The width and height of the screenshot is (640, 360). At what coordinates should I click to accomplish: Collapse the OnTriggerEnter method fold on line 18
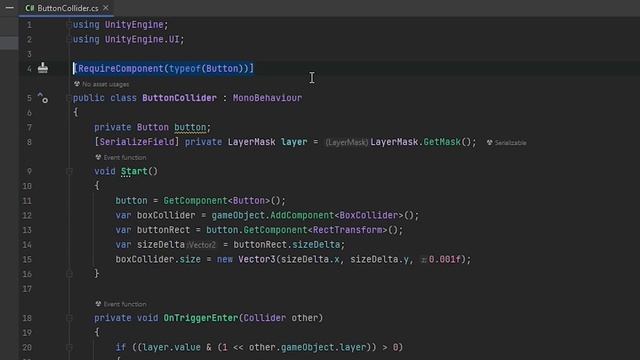click(69, 318)
